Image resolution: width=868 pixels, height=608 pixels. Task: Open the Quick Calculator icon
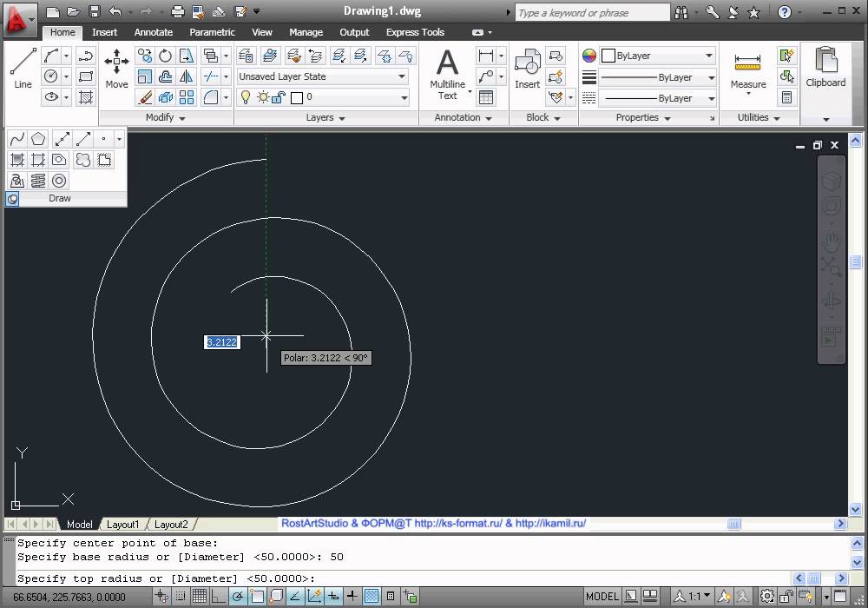pos(786,97)
